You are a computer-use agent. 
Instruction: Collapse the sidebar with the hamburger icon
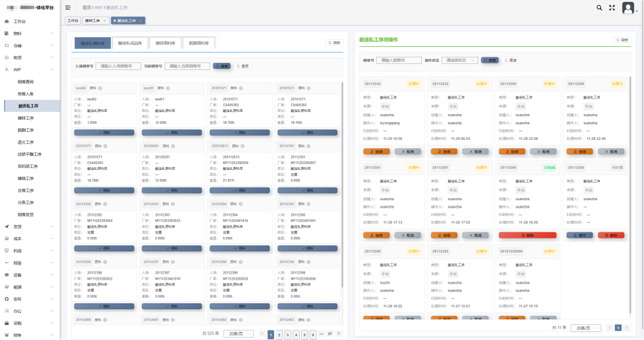(68, 8)
